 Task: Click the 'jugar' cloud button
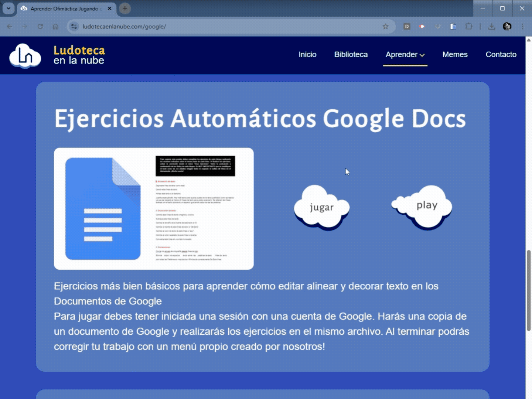point(322,208)
